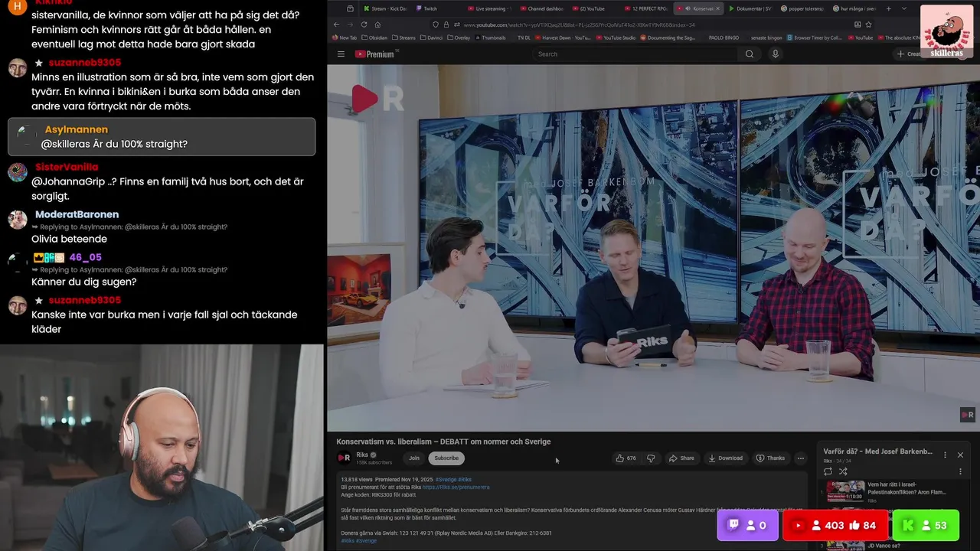Image resolution: width=980 pixels, height=551 pixels.
Task: Open the YouTube guide hamburger menu
Action: point(341,54)
